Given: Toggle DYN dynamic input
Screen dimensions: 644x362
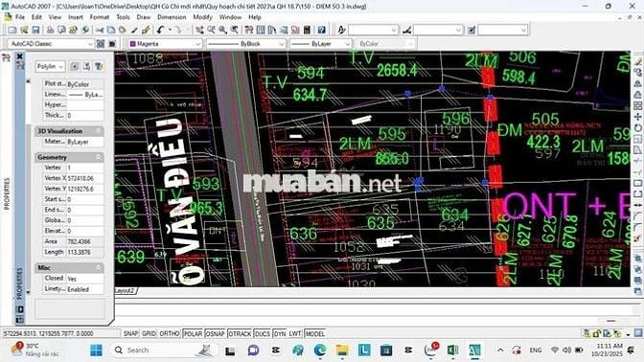Looking at the screenshot, I should coord(280,333).
